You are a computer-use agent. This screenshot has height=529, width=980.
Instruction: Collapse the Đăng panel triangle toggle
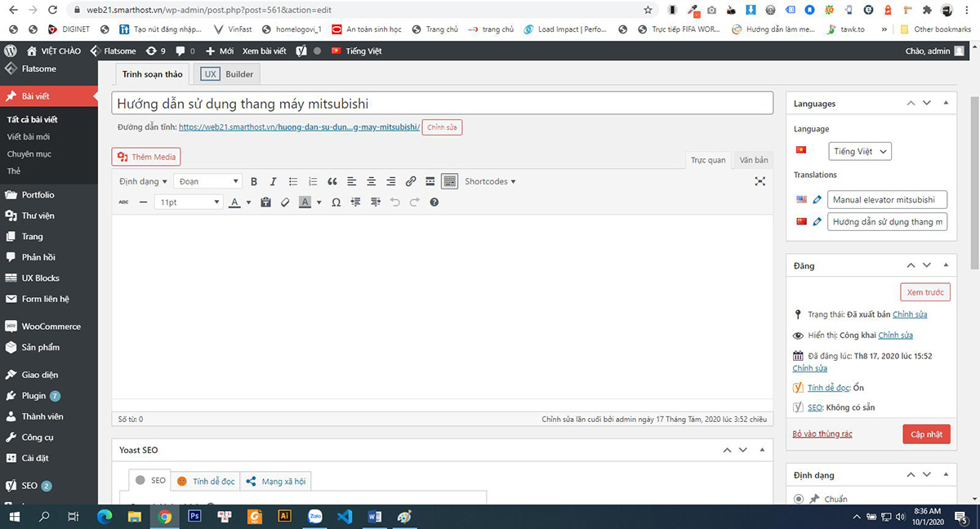tap(946, 265)
